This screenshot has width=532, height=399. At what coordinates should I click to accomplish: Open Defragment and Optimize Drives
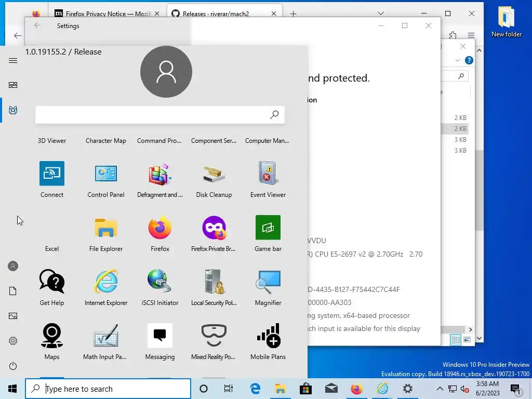point(160,179)
